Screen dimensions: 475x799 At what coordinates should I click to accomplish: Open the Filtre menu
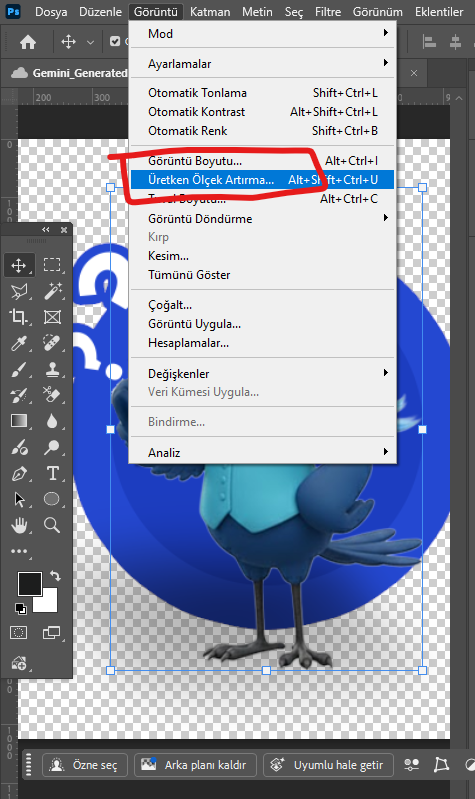pos(328,12)
